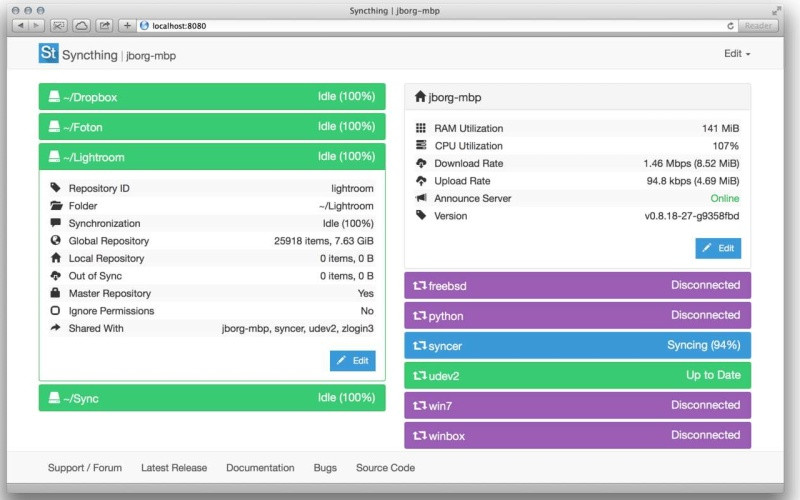
Task: Expand the ~/Foton repository panel
Action: [212, 127]
